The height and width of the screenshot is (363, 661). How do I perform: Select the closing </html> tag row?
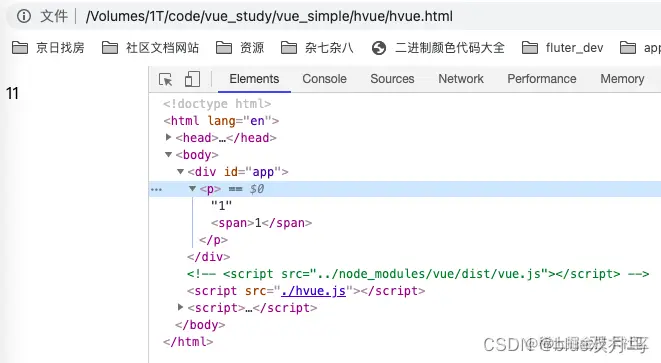coord(188,341)
